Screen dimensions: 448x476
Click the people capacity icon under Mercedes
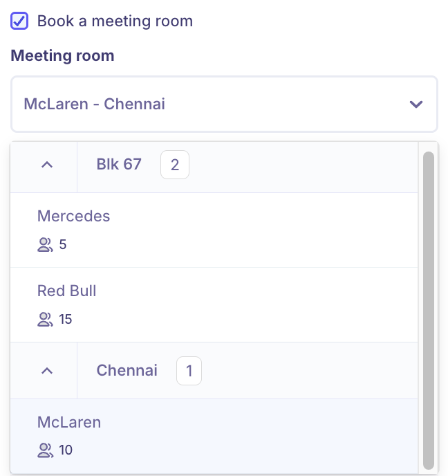[45, 244]
